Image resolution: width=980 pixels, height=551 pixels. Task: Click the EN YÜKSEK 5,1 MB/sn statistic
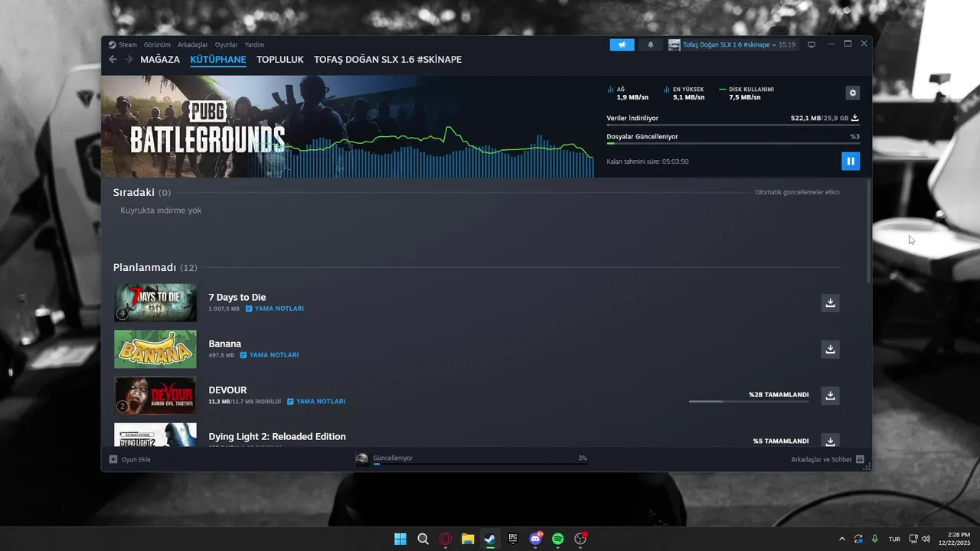coord(684,93)
